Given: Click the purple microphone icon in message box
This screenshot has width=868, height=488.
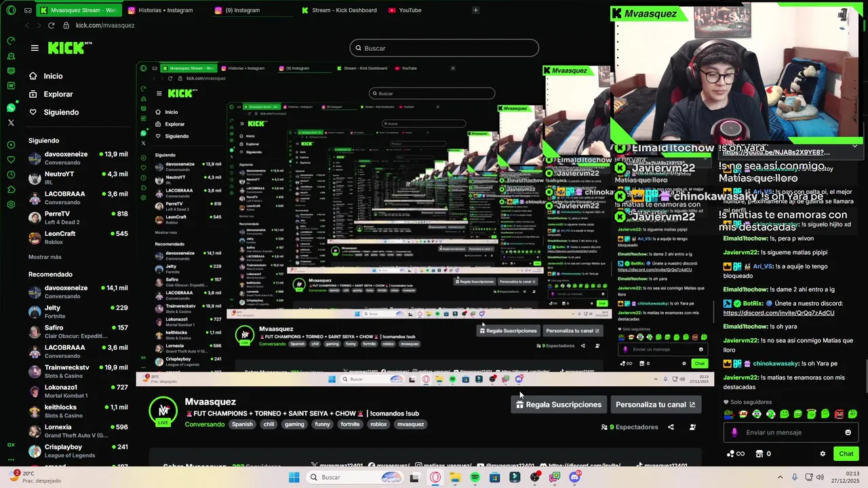Looking at the screenshot, I should tap(734, 432).
